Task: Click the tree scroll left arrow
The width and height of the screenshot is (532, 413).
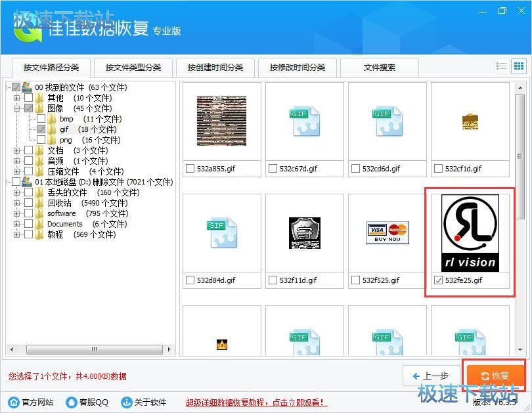Action: (x=12, y=349)
